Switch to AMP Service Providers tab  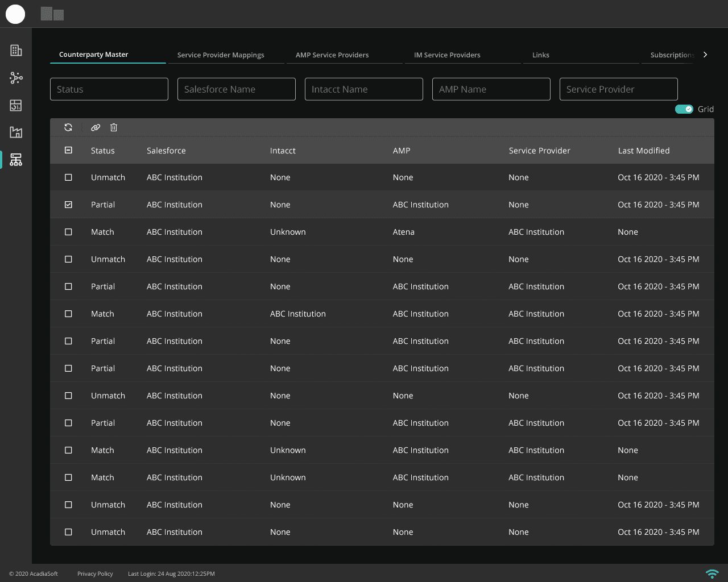pos(332,55)
